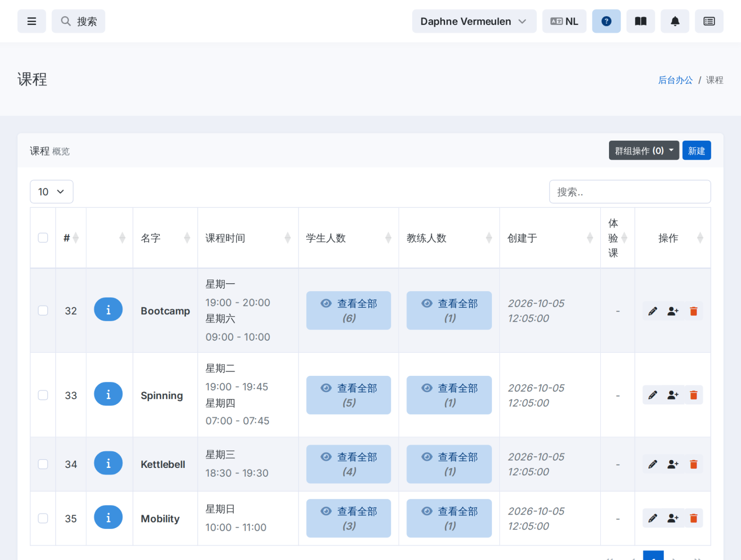Click the info icon for Bootcamp
This screenshot has width=741, height=560.
point(108,310)
